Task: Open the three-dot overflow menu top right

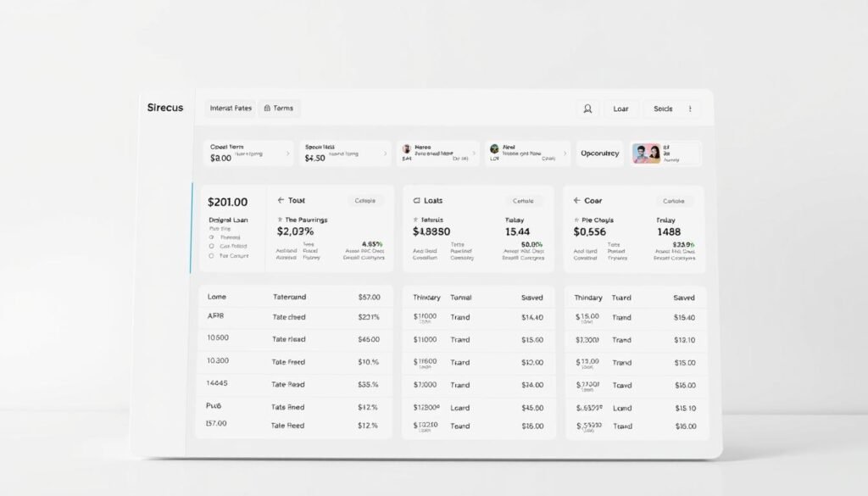Action: (692, 109)
